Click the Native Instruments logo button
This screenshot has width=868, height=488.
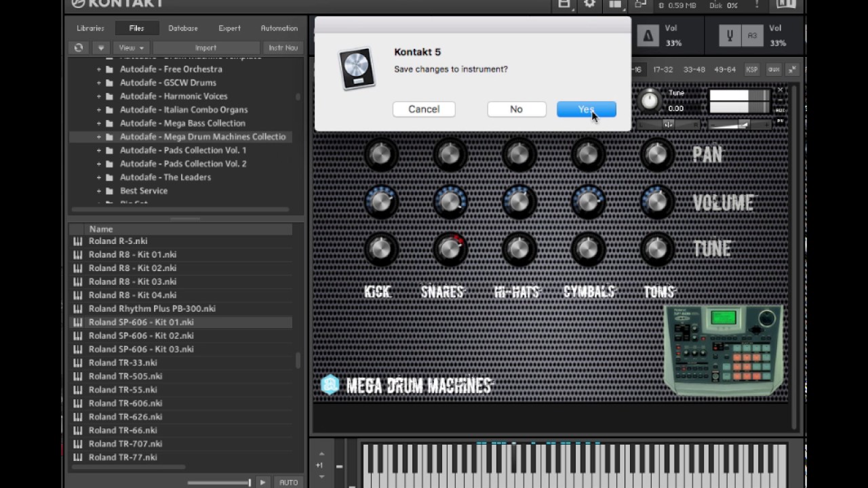click(x=785, y=3)
